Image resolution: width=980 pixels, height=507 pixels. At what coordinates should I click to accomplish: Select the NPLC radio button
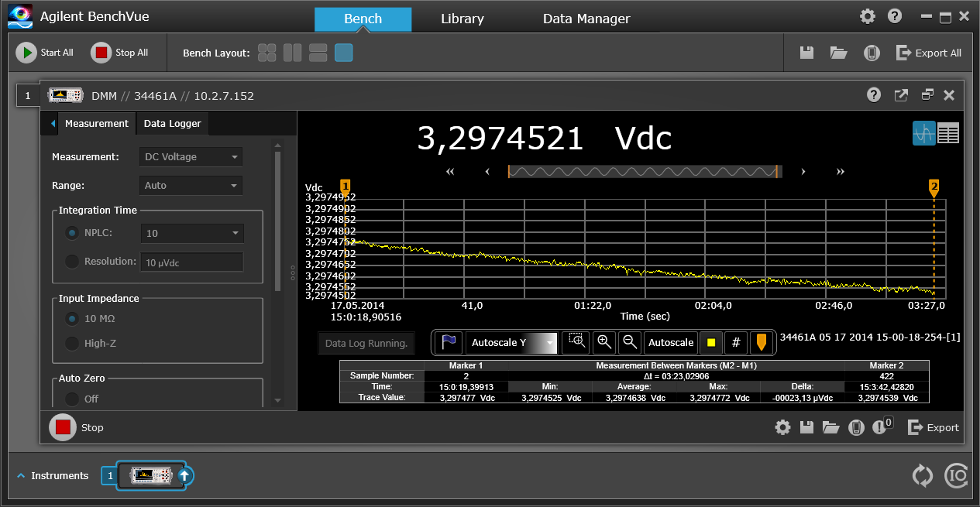[x=72, y=233]
